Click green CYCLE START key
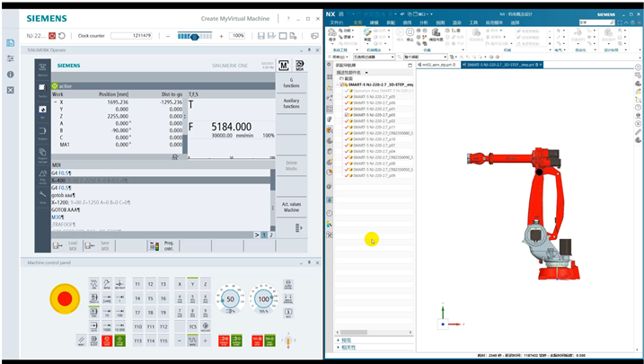Viewport: 644px width, 364px height. [120, 341]
